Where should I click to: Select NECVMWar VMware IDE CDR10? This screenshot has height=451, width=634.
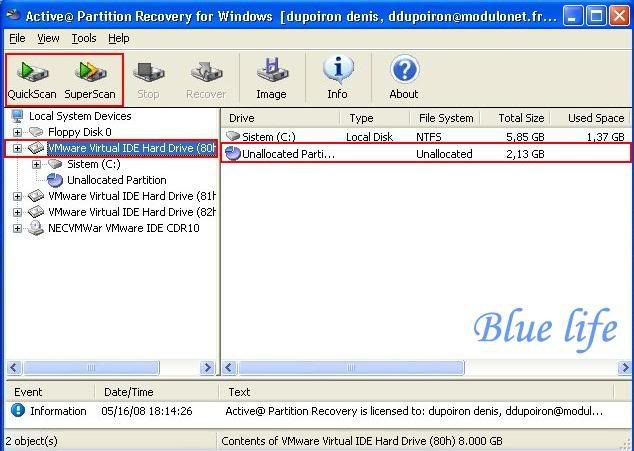[x=124, y=228]
